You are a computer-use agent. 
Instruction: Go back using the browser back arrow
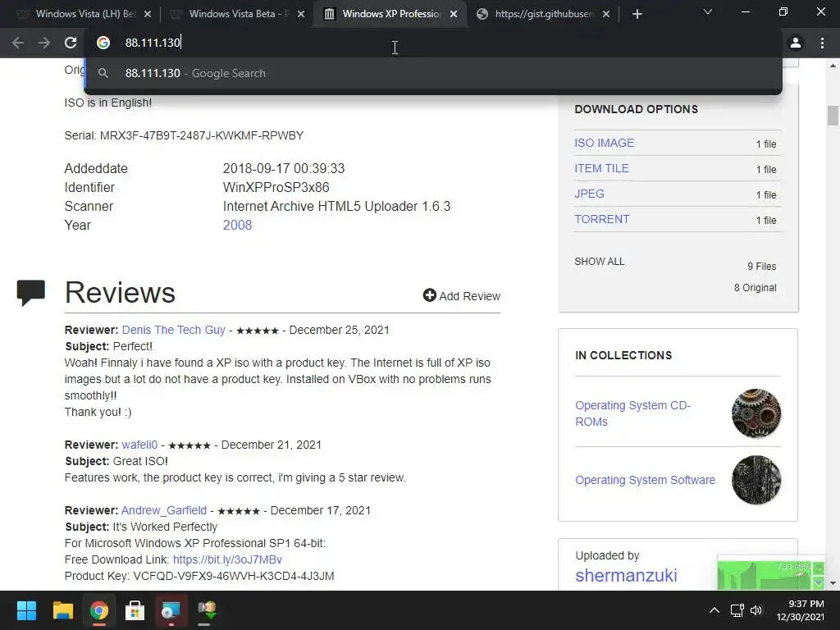point(18,43)
